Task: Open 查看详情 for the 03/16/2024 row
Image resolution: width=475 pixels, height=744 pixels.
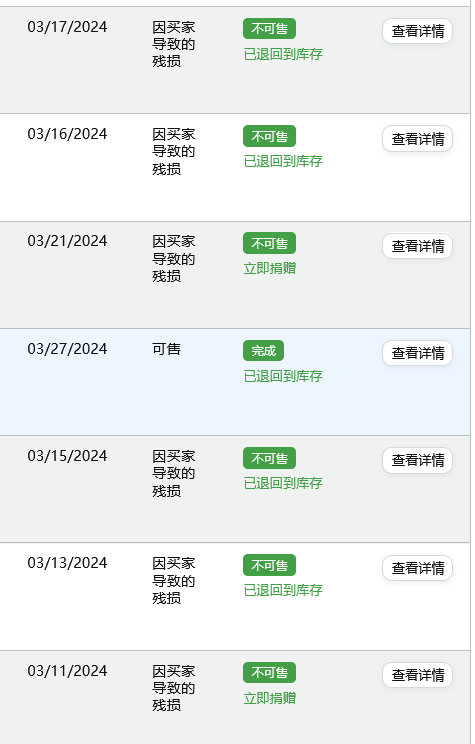Action: pyautogui.click(x=417, y=139)
